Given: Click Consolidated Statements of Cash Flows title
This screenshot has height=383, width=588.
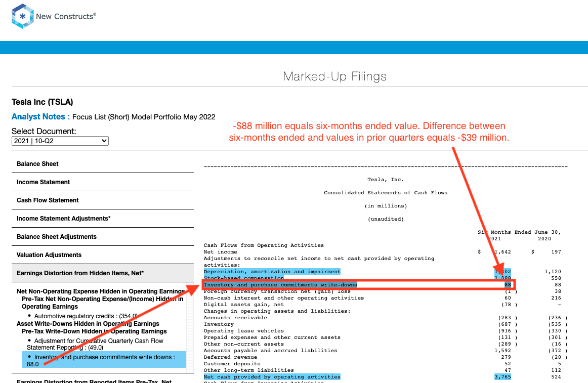Looking at the screenshot, I should (x=386, y=193).
